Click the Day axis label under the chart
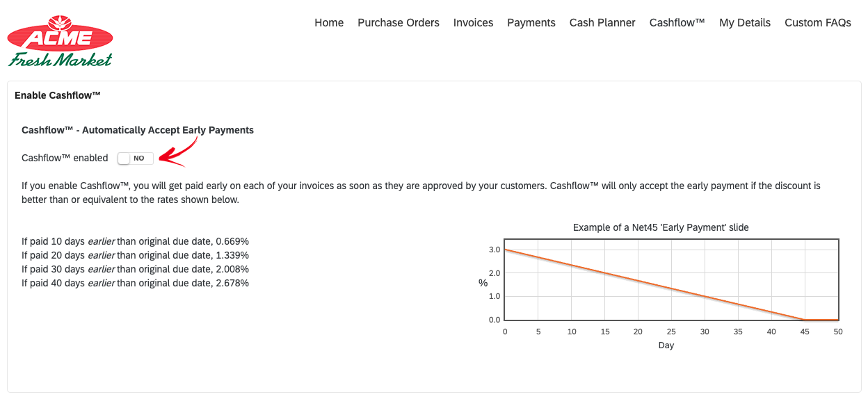This screenshot has width=868, height=399. (x=666, y=345)
